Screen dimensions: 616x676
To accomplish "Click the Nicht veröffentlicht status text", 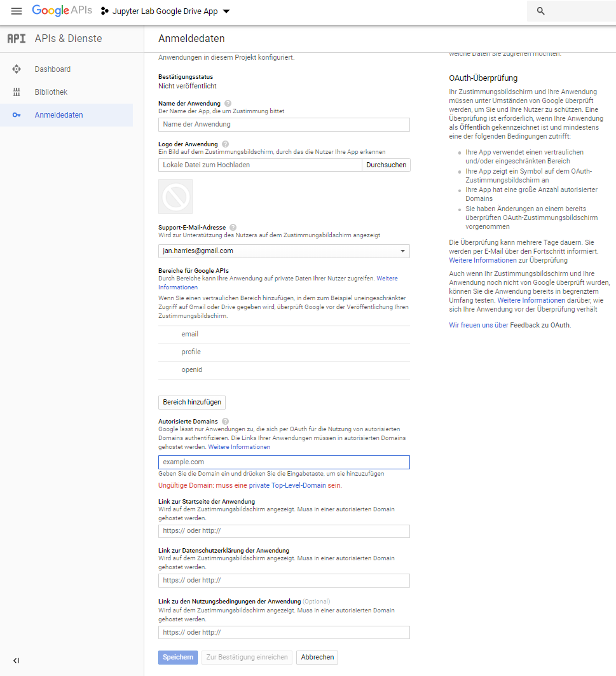I will coord(188,86).
